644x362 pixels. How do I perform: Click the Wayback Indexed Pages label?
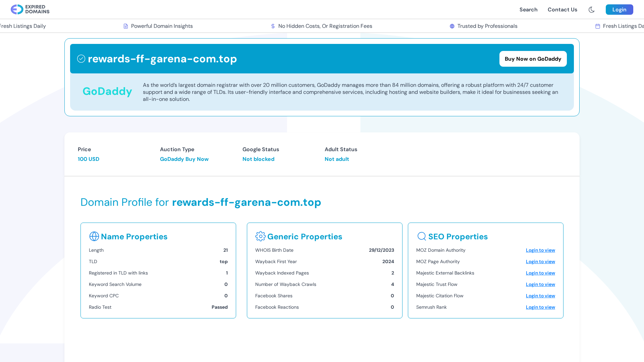pyautogui.click(x=282, y=273)
